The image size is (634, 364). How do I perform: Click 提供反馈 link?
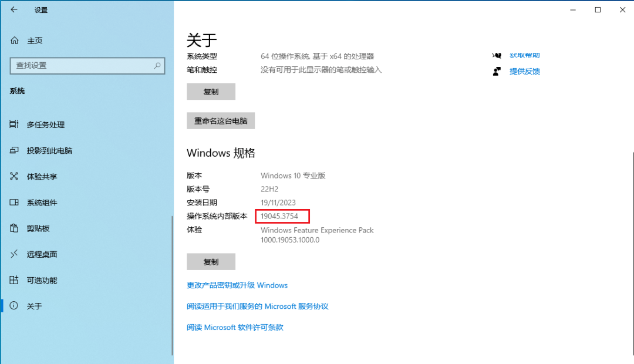[524, 71]
